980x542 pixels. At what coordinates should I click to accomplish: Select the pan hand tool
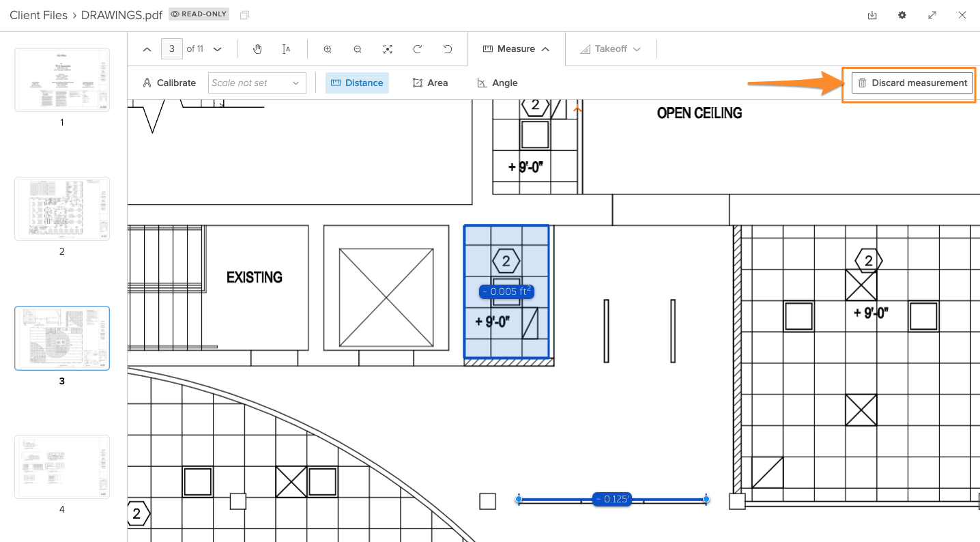[x=257, y=49]
